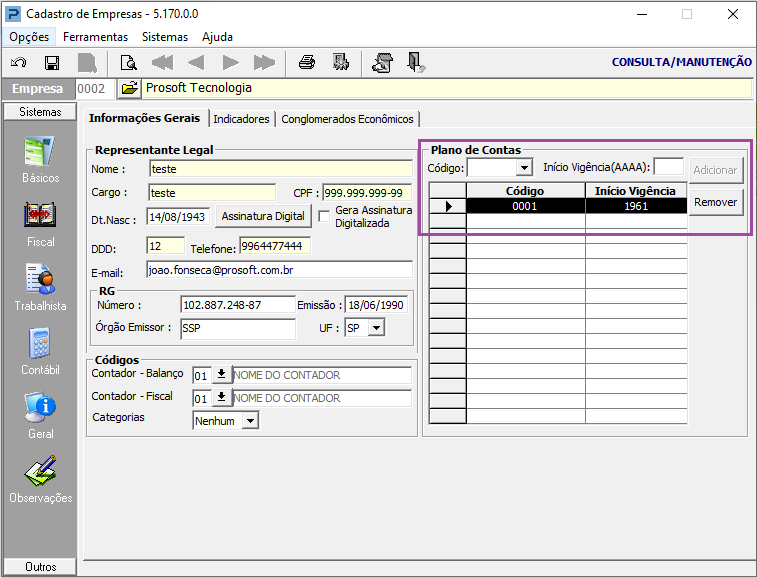
Task: Click the toolbar icon right of printer
Action: tap(341, 63)
